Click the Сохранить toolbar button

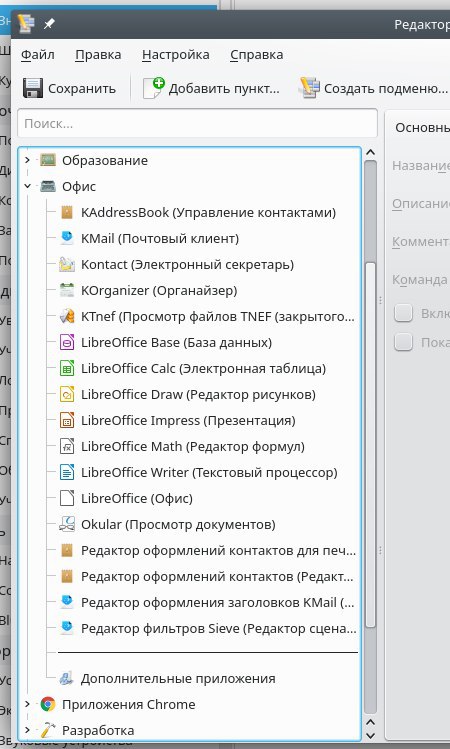(69, 88)
